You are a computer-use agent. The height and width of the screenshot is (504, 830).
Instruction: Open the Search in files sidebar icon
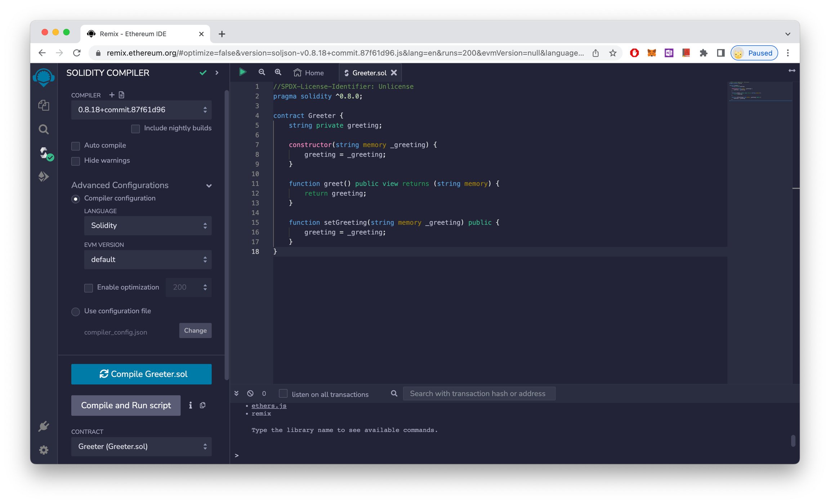coord(44,129)
